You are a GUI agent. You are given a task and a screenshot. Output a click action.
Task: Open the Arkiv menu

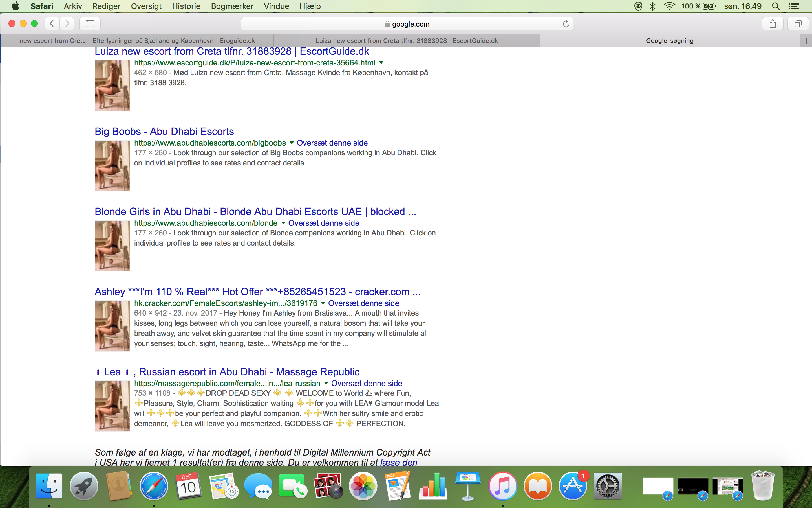point(73,6)
